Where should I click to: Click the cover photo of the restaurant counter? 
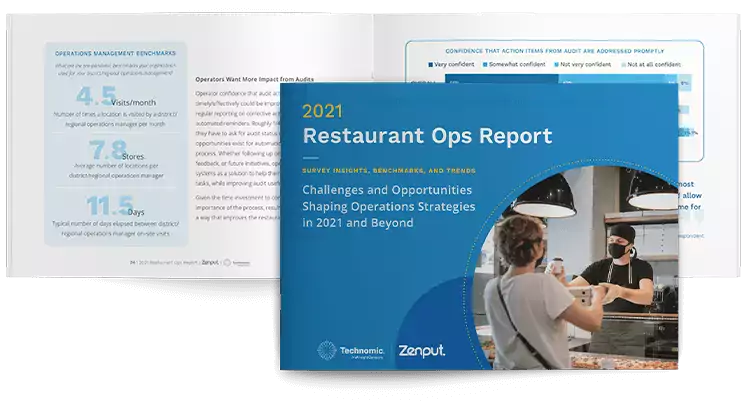(573, 266)
